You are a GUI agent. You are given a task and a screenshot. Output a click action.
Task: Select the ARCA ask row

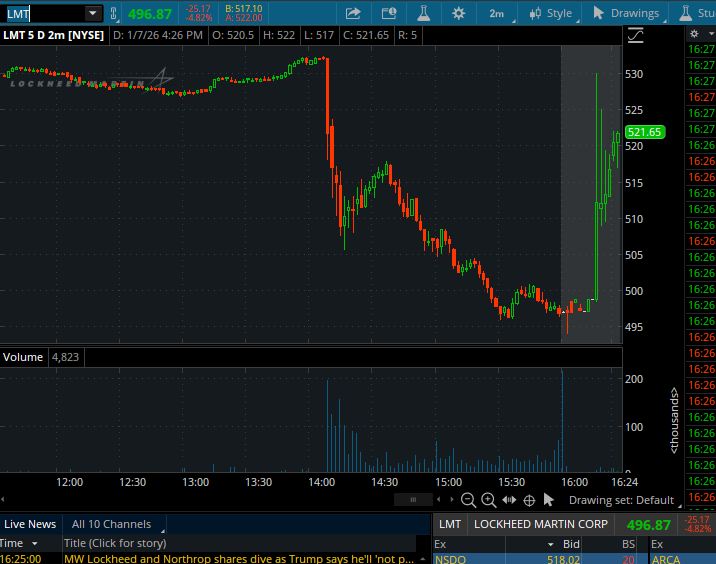[683, 559]
